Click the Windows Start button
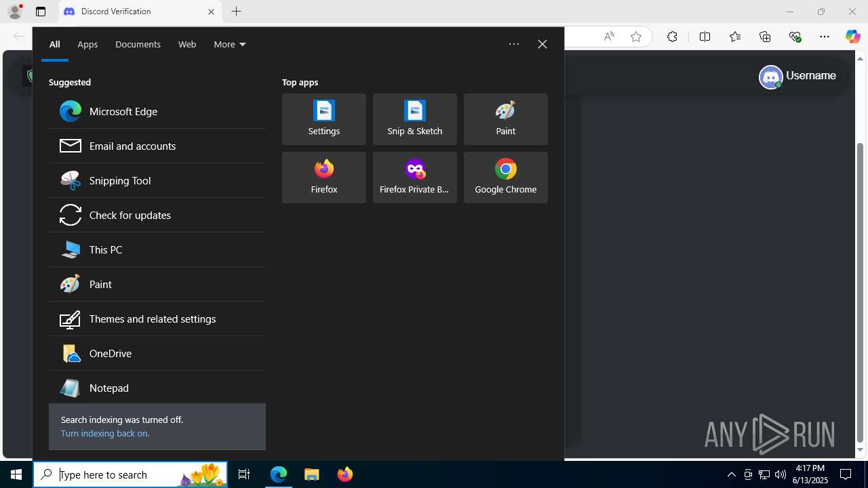This screenshot has width=868, height=488. (x=16, y=474)
